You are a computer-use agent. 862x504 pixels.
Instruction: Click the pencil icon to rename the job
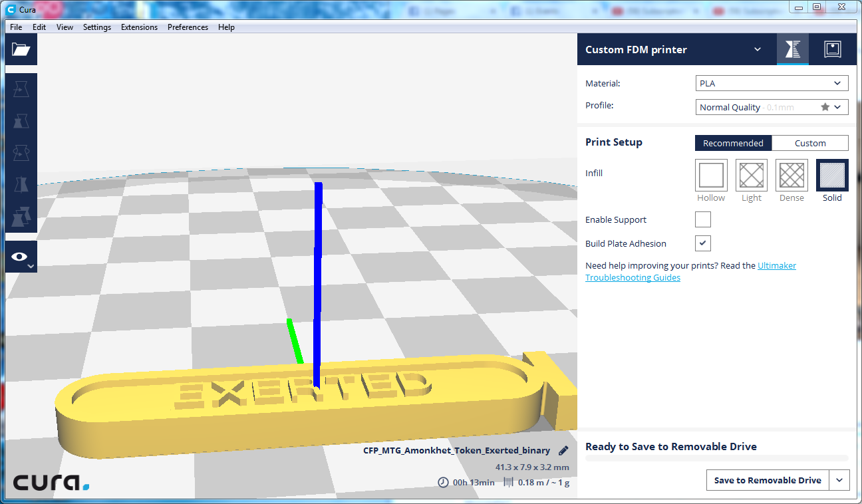564,450
